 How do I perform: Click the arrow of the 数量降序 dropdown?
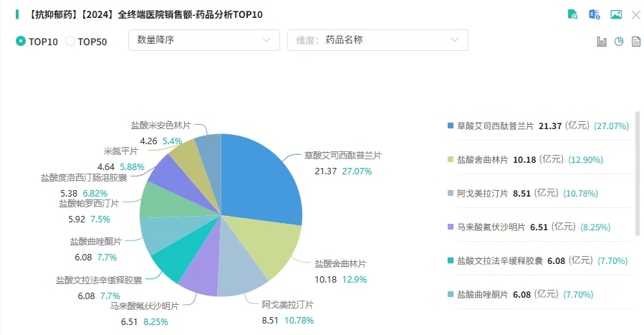click(266, 40)
